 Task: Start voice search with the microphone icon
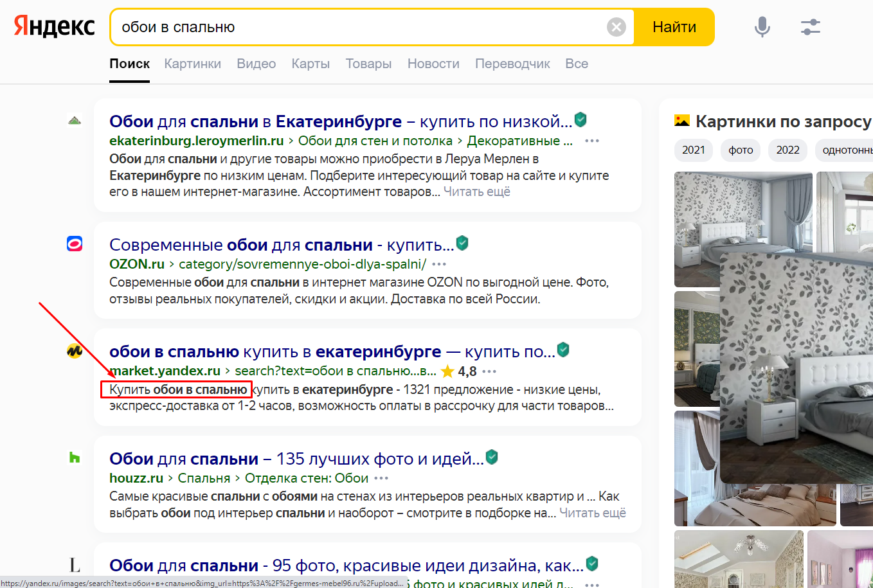[x=762, y=27]
